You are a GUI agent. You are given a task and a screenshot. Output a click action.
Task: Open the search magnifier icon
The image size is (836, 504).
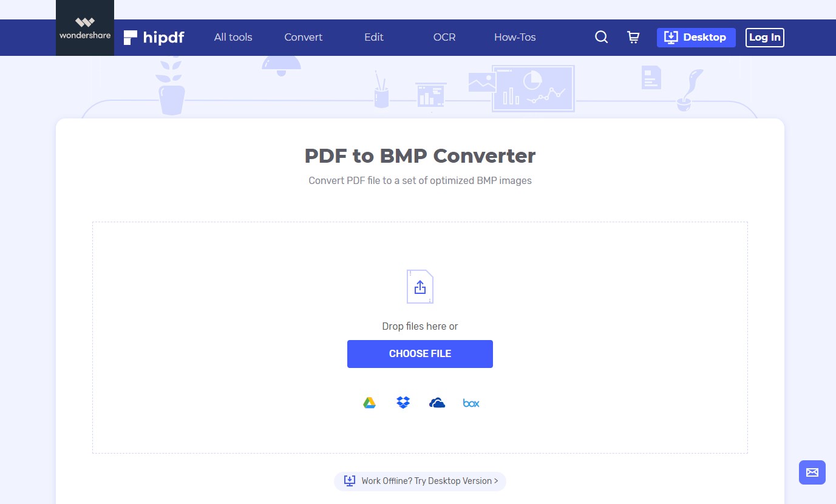click(x=601, y=38)
